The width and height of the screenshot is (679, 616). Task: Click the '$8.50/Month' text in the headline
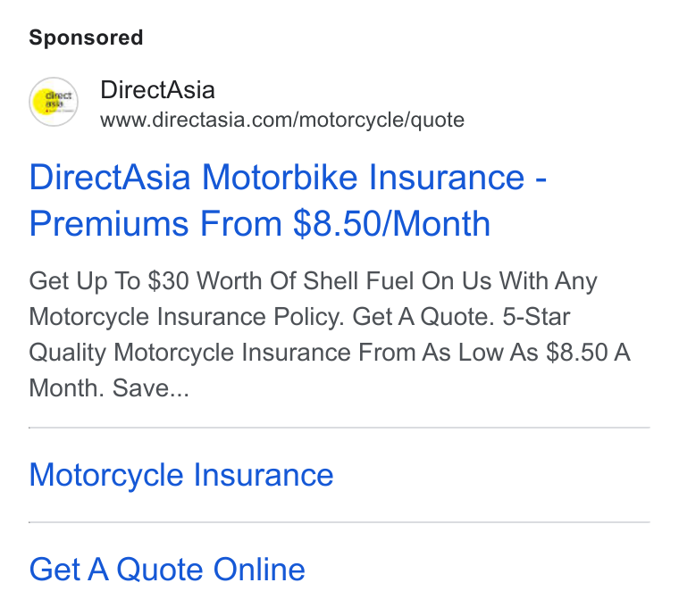(392, 224)
